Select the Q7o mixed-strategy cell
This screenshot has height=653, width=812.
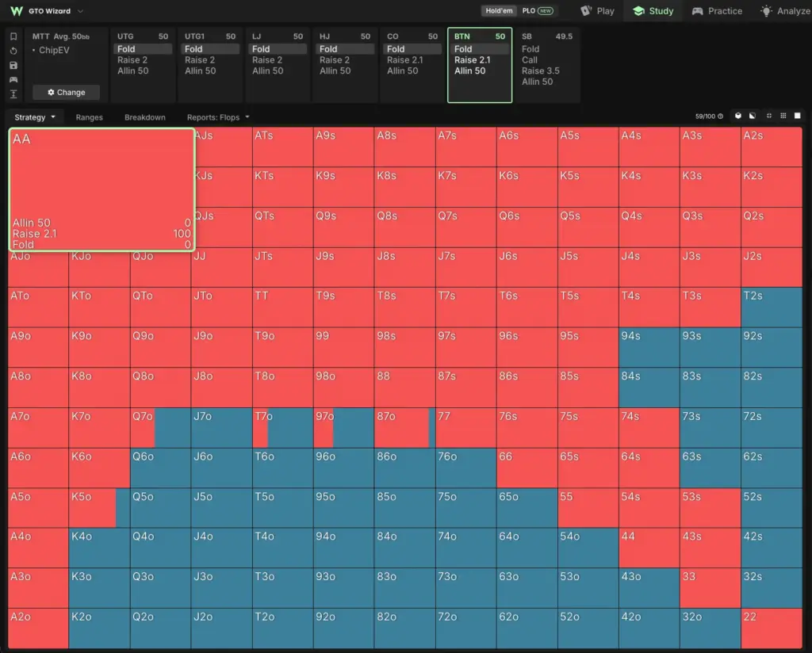tap(160, 428)
